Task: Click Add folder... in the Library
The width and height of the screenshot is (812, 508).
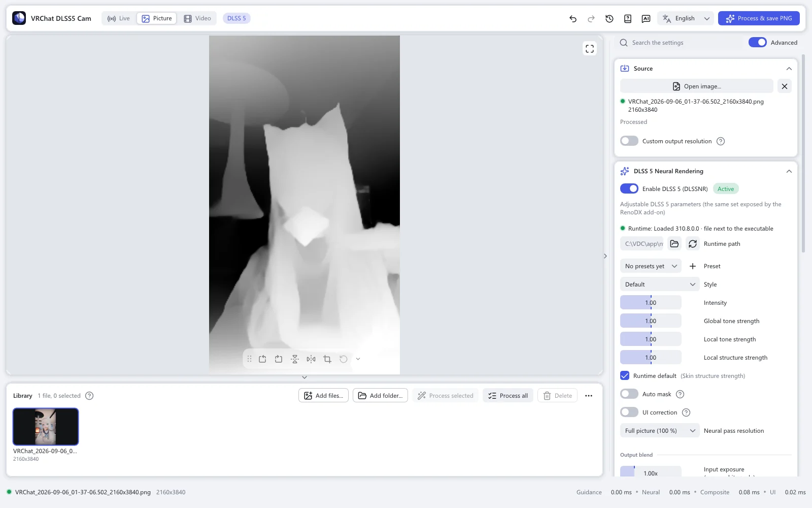Action: [x=380, y=396]
